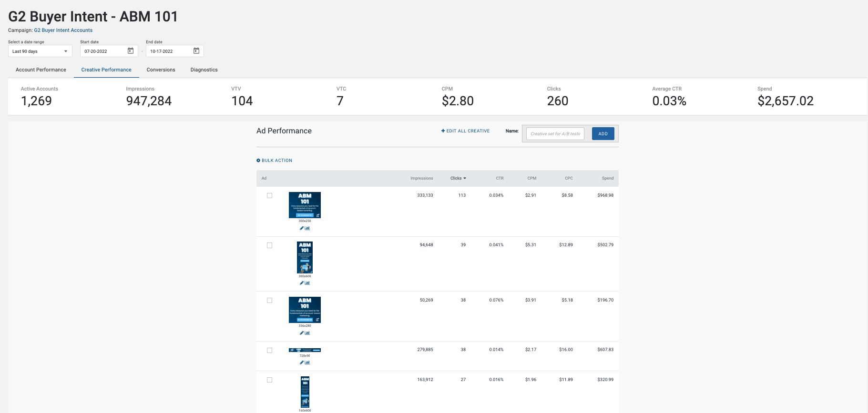This screenshot has height=413, width=868.
Task: Click the $1.96 CPM cell
Action: click(x=531, y=380)
